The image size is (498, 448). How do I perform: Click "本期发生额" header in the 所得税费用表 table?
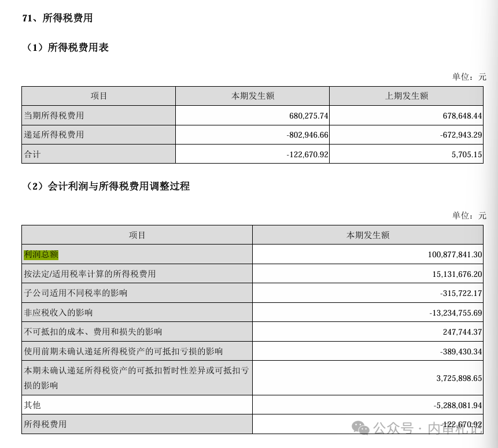(253, 96)
